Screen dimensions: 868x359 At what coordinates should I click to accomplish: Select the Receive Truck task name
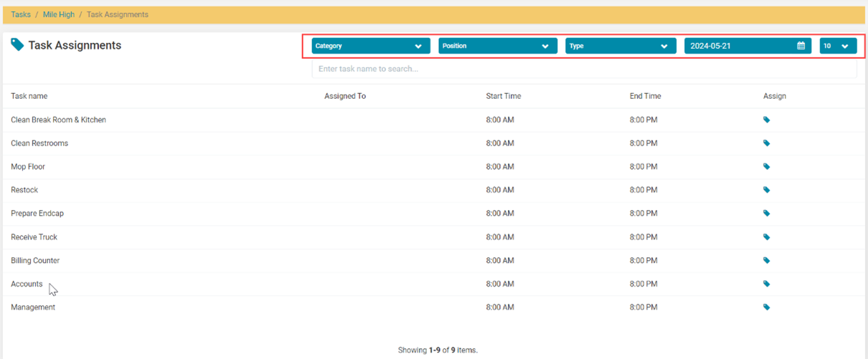pos(34,237)
